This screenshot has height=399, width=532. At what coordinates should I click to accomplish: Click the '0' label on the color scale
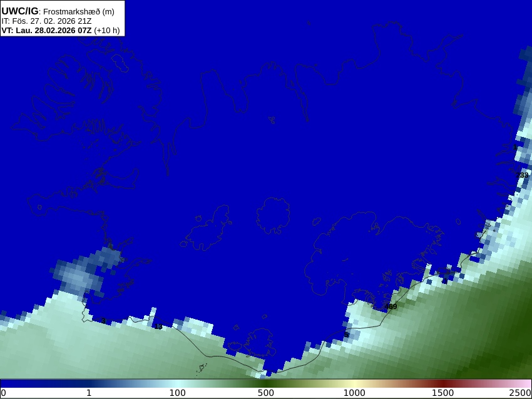pyautogui.click(x=3, y=393)
